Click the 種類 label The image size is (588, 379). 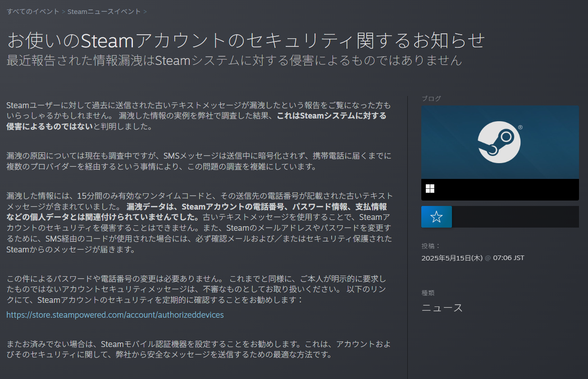(x=428, y=293)
